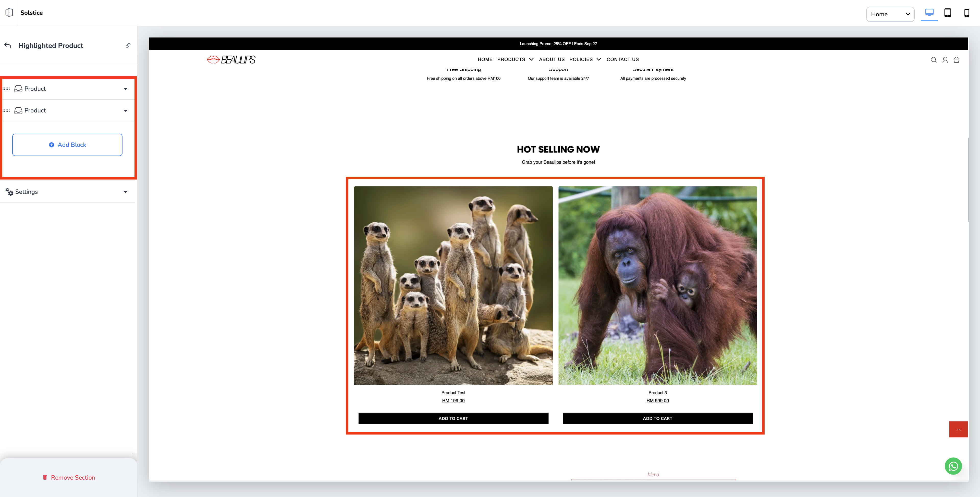Open the Home page selector dropdown

(x=890, y=14)
